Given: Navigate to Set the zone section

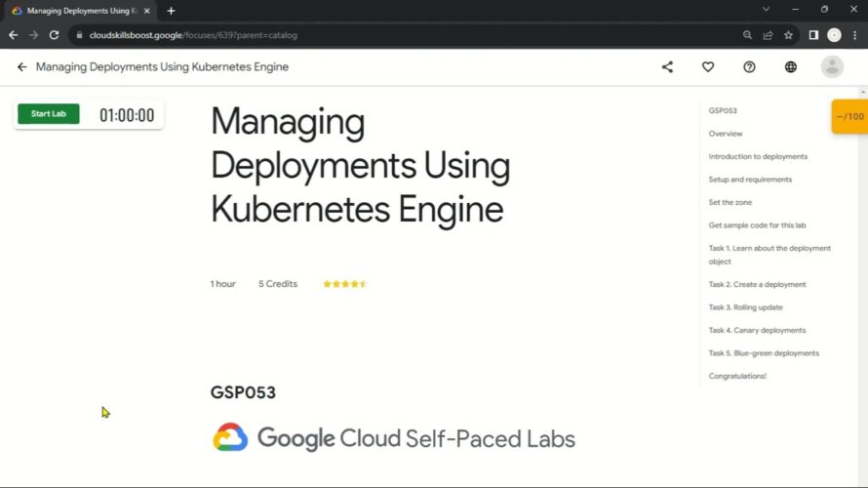Looking at the screenshot, I should click(x=730, y=202).
